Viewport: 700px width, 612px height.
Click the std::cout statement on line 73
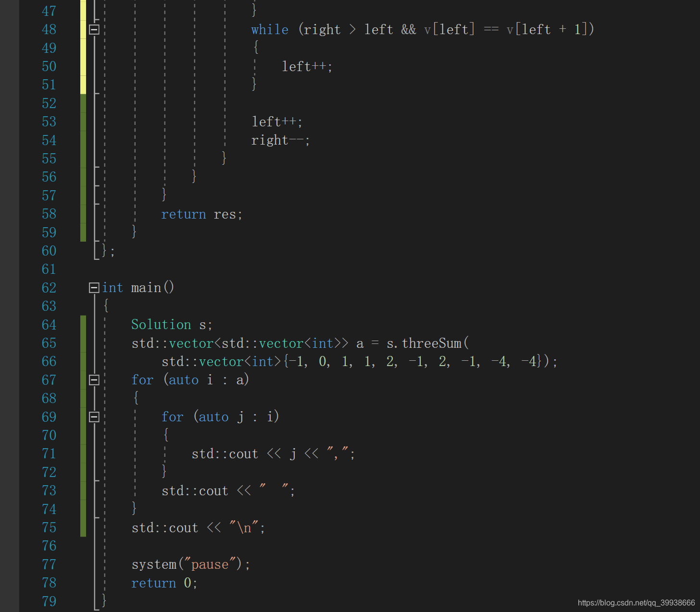tap(228, 491)
